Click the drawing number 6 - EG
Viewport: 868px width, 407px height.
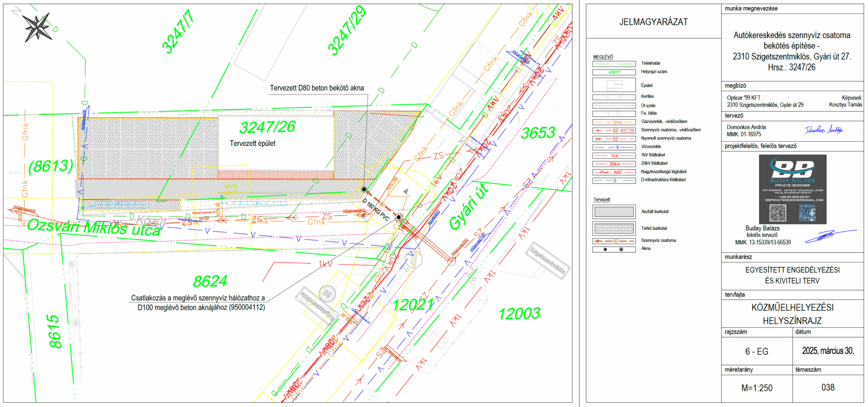click(757, 351)
